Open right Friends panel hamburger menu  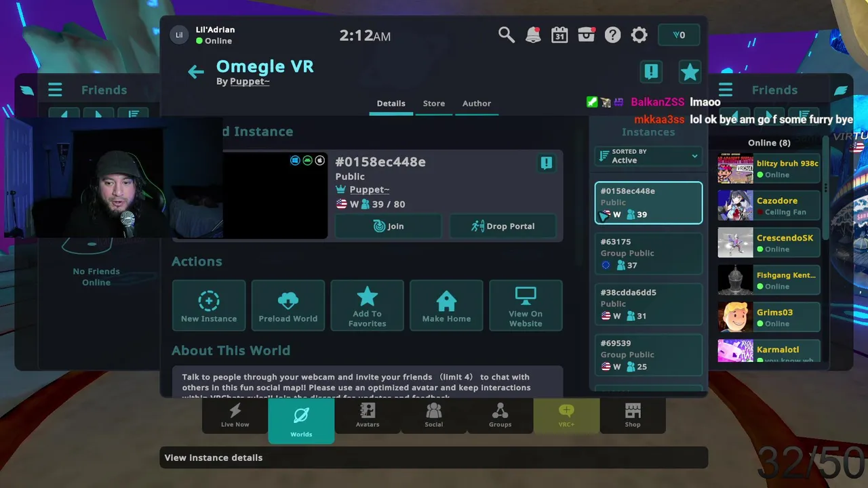726,90
